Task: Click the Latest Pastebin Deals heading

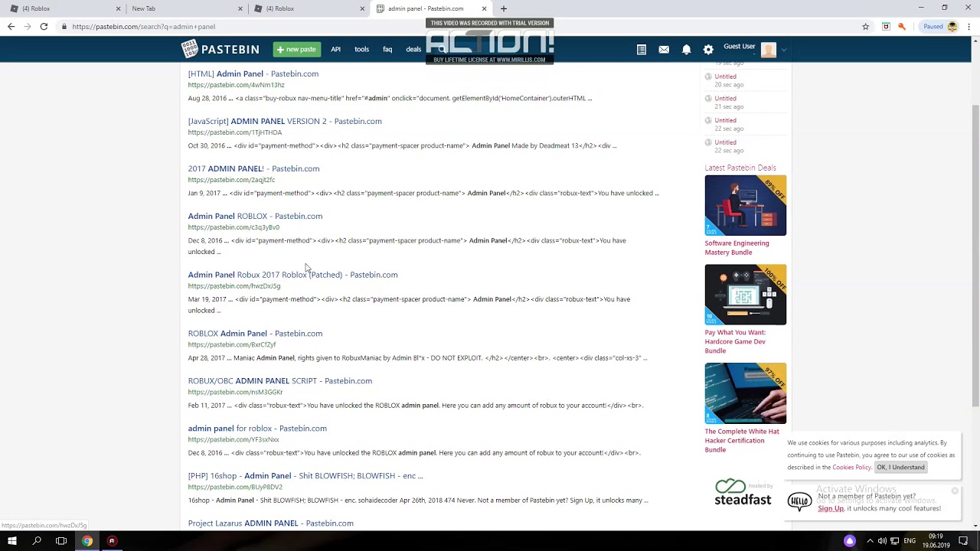Action: (740, 168)
